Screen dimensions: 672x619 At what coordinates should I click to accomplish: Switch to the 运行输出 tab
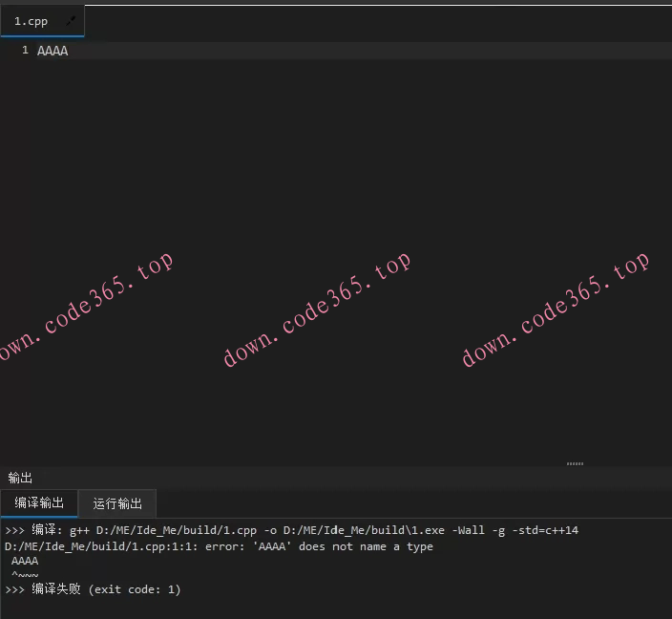[117, 503]
